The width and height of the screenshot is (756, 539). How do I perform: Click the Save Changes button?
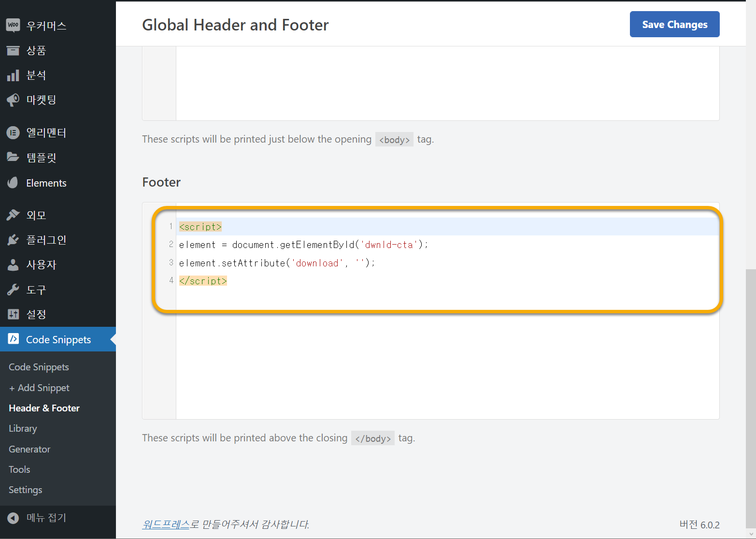674,24
